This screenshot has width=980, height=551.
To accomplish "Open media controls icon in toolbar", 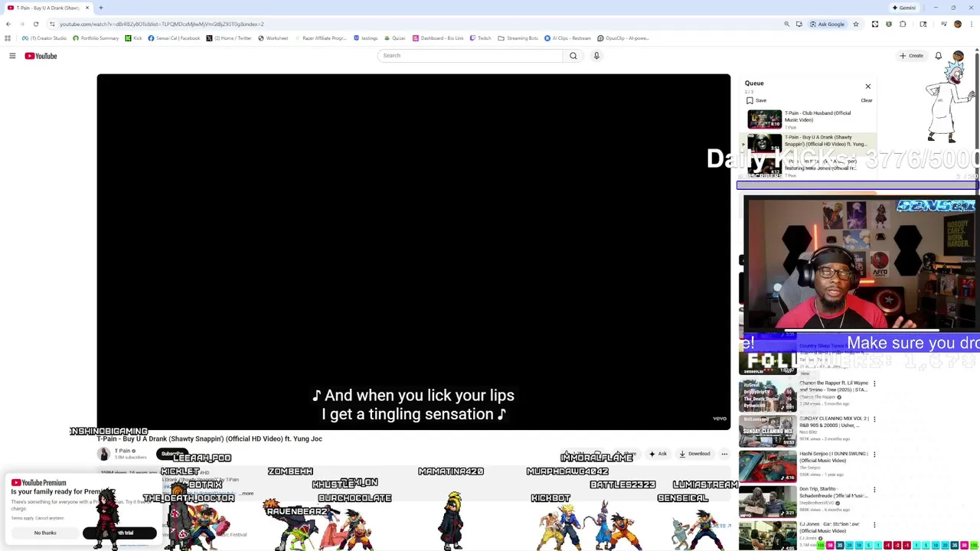I will tap(943, 24).
